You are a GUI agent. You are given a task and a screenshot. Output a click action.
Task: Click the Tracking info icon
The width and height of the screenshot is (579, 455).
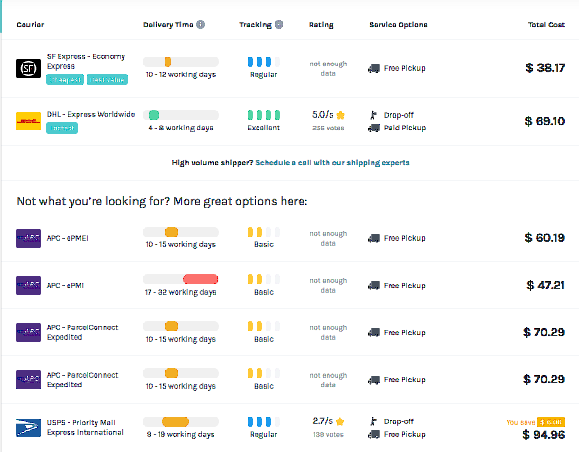[x=279, y=24]
